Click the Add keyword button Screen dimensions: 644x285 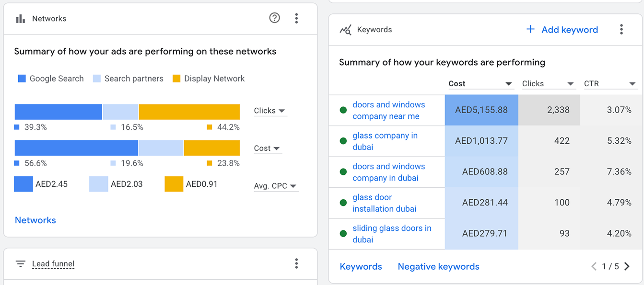pos(562,30)
